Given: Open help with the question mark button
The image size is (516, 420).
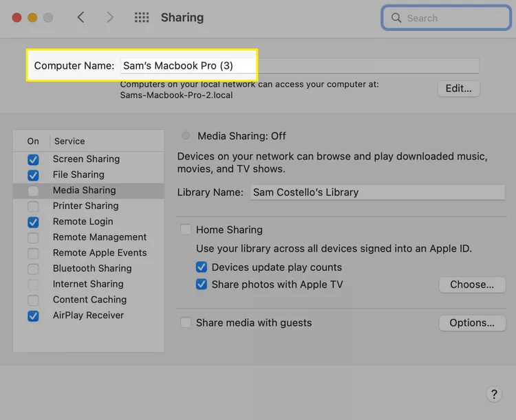Looking at the screenshot, I should click(x=494, y=394).
